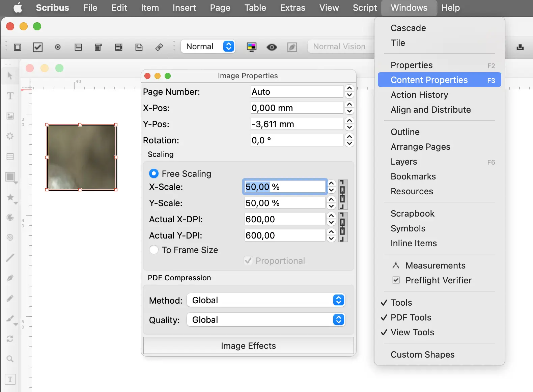This screenshot has height=392, width=533.
Task: Select the Zoom magnifier tool
Action: point(10,359)
